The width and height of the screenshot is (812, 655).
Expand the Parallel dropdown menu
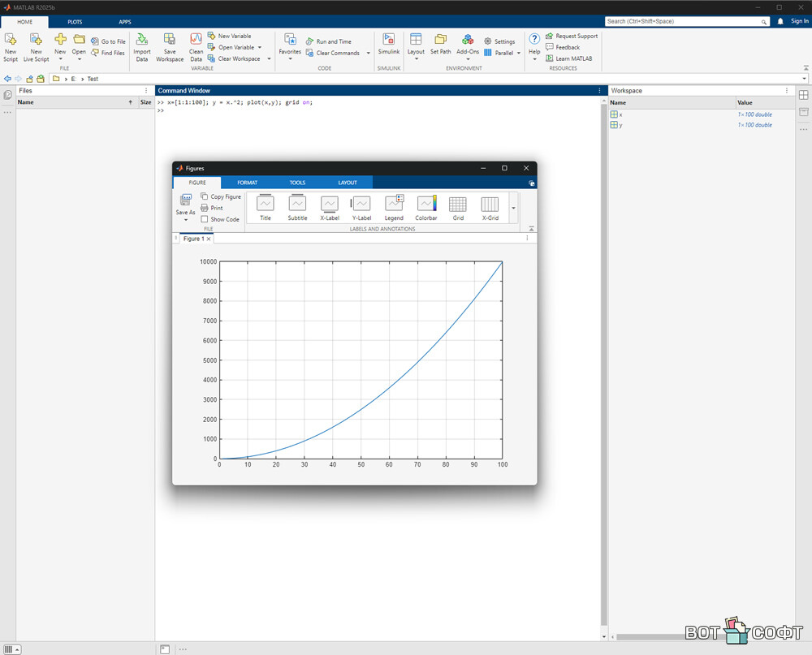519,53
